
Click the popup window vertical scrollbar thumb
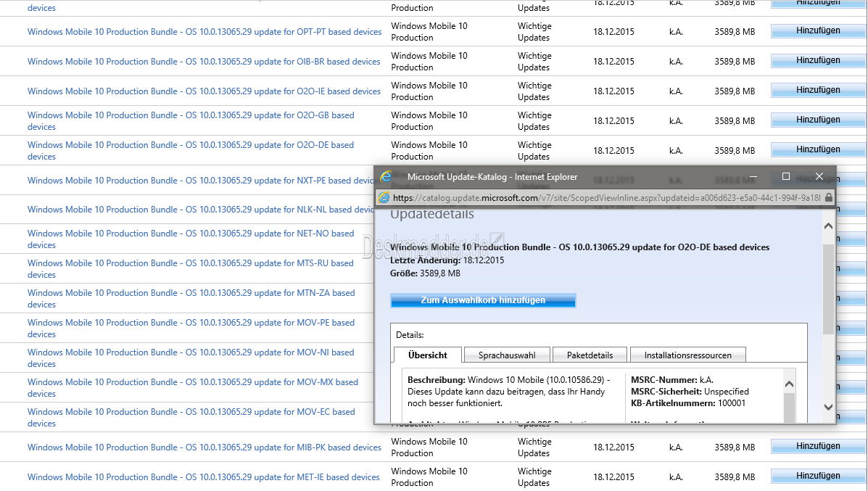(828, 289)
